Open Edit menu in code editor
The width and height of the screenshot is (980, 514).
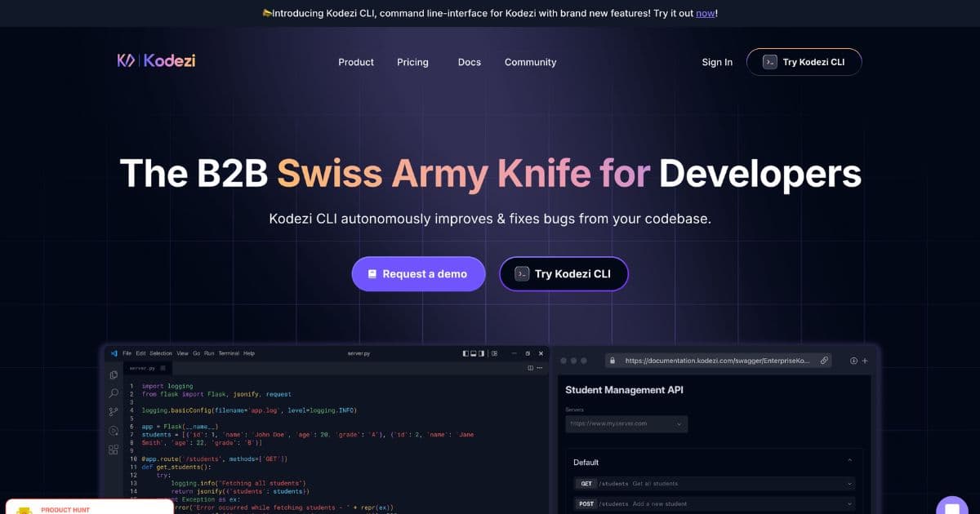click(140, 353)
